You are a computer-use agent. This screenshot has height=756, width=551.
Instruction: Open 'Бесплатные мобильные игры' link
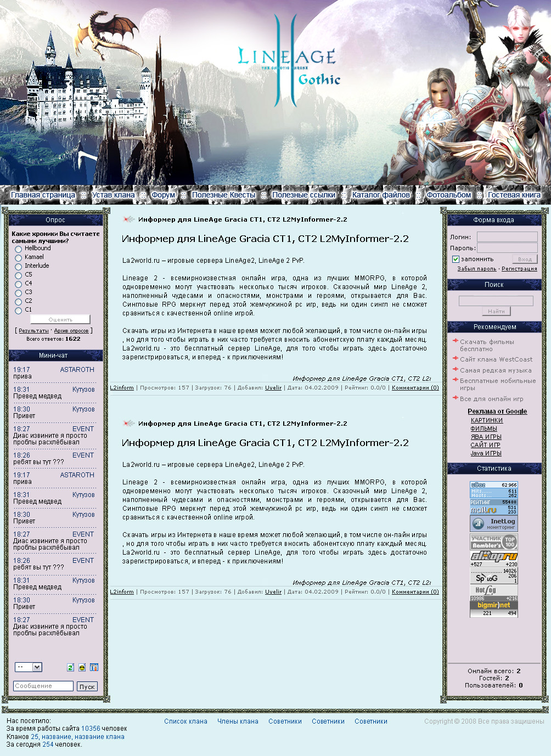(x=498, y=384)
